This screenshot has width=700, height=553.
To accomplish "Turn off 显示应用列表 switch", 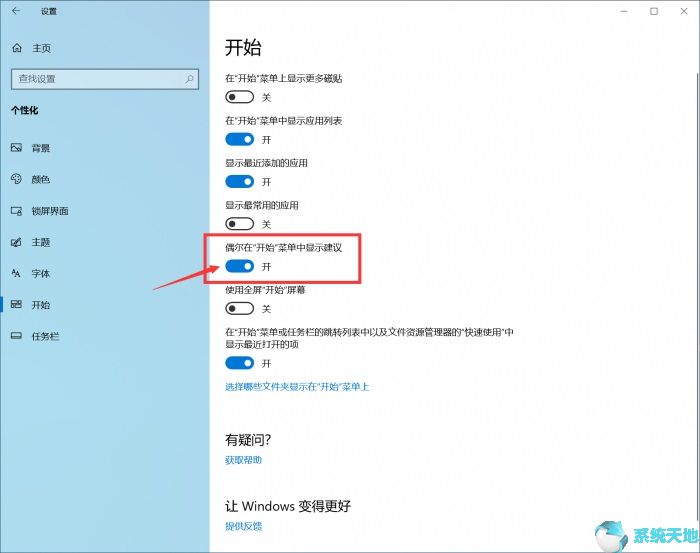I will (239, 139).
